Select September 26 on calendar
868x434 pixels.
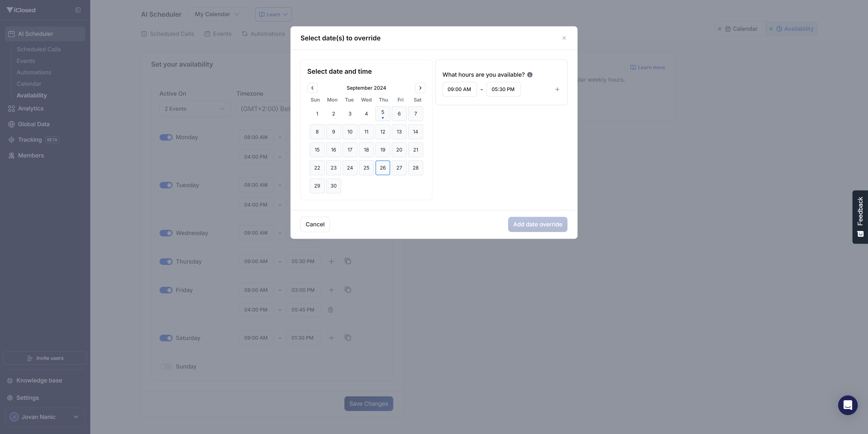(x=382, y=168)
